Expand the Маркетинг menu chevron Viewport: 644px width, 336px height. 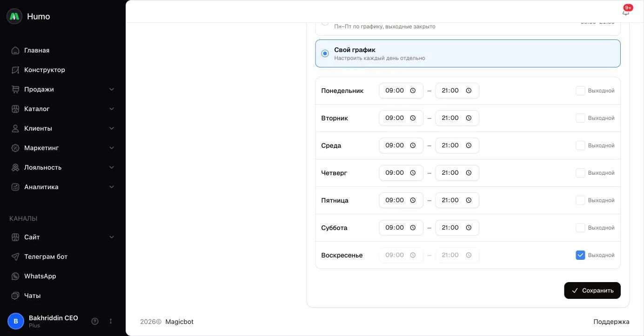112,148
